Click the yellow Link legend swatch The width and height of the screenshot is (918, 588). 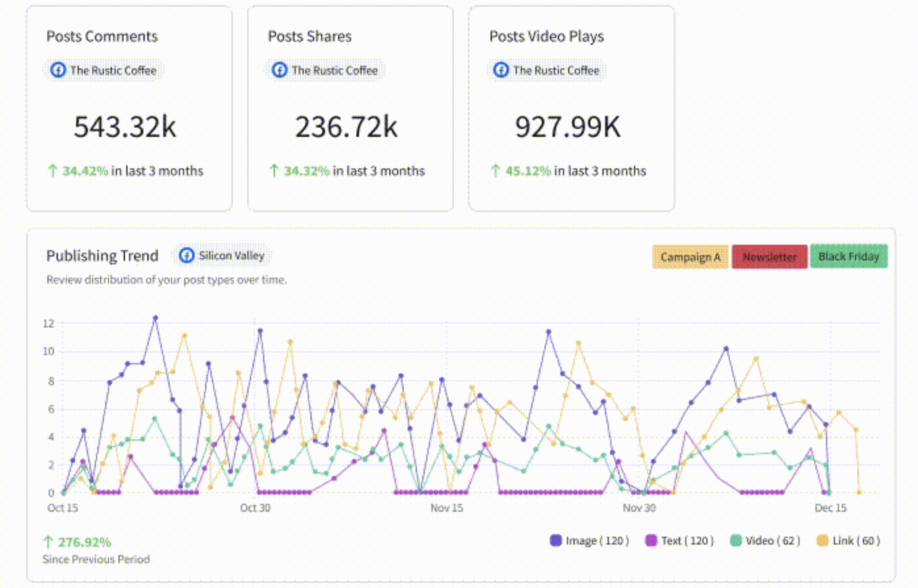[x=822, y=541]
